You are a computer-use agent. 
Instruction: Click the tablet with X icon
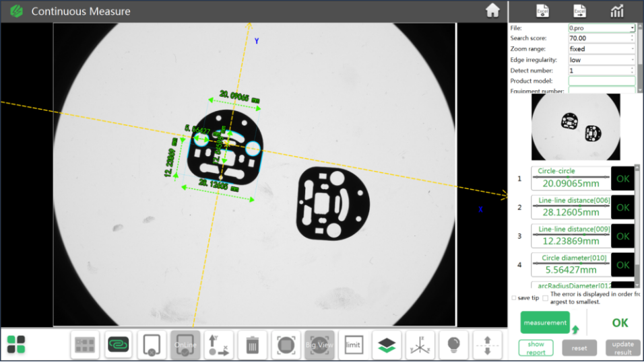152,345
